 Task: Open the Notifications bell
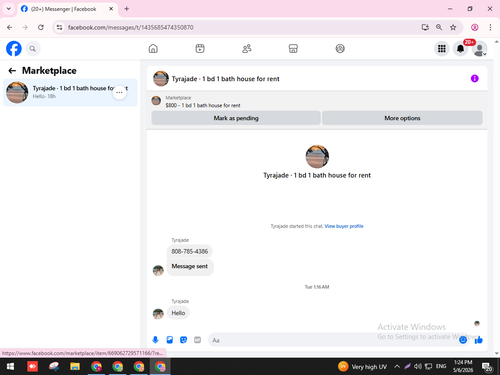click(460, 49)
